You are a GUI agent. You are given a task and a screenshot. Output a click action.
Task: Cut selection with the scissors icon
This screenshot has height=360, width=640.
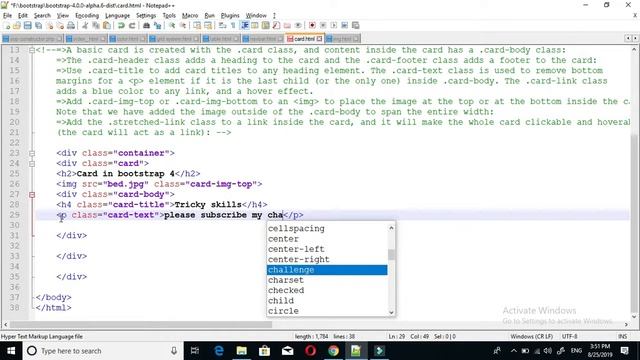[x=85, y=26]
